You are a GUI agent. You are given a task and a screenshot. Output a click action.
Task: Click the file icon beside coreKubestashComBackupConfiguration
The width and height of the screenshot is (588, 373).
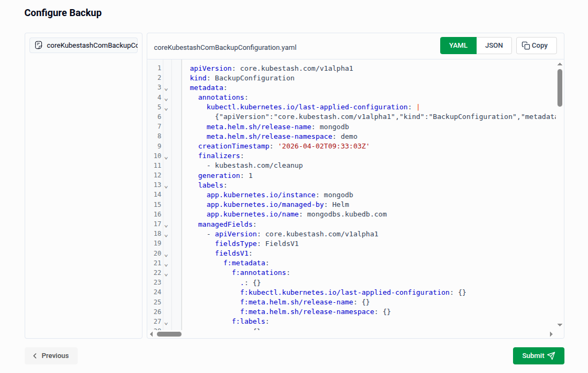coord(38,45)
